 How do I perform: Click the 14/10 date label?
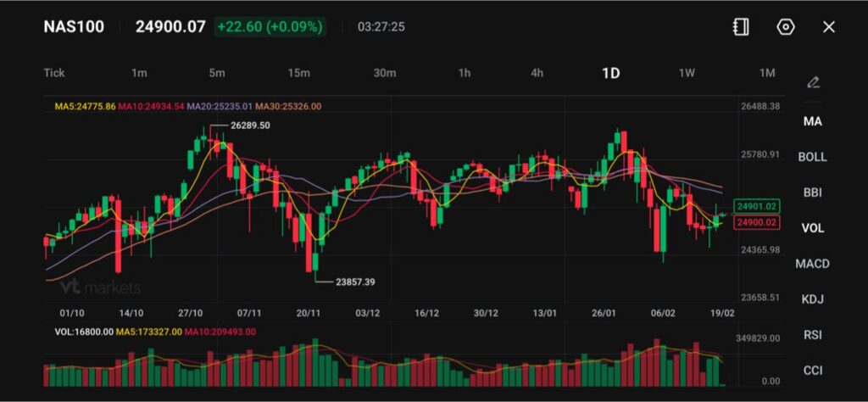131,314
